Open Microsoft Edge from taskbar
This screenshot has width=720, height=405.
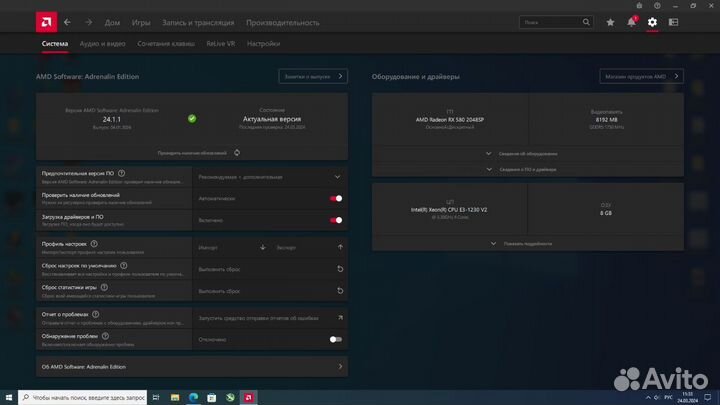coord(193,397)
